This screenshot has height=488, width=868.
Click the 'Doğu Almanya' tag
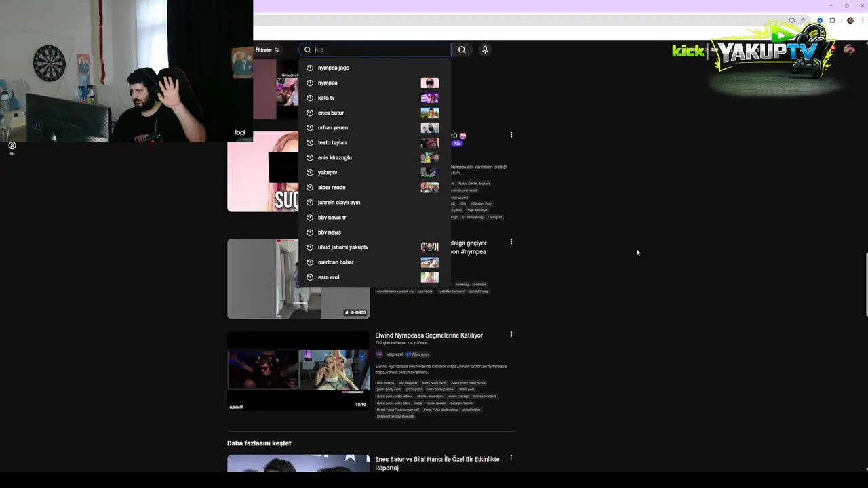[x=477, y=210]
